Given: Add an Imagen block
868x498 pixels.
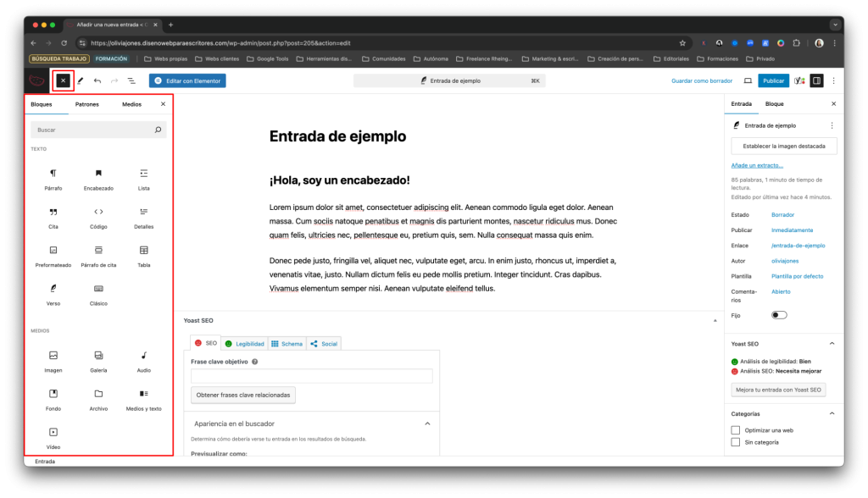Looking at the screenshot, I should 53,360.
